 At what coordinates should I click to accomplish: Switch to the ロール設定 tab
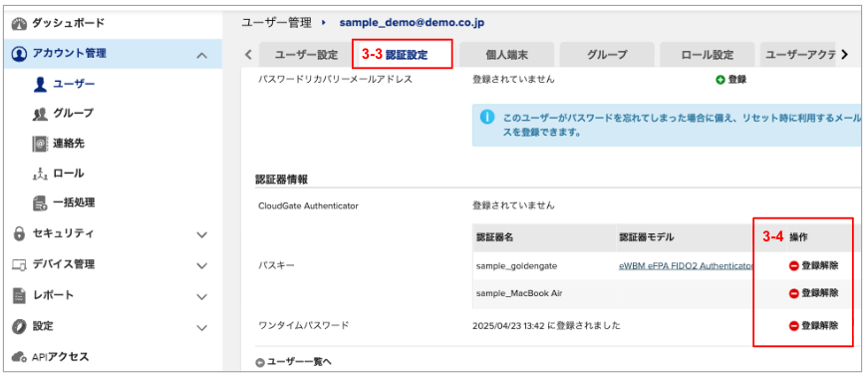coord(707,54)
